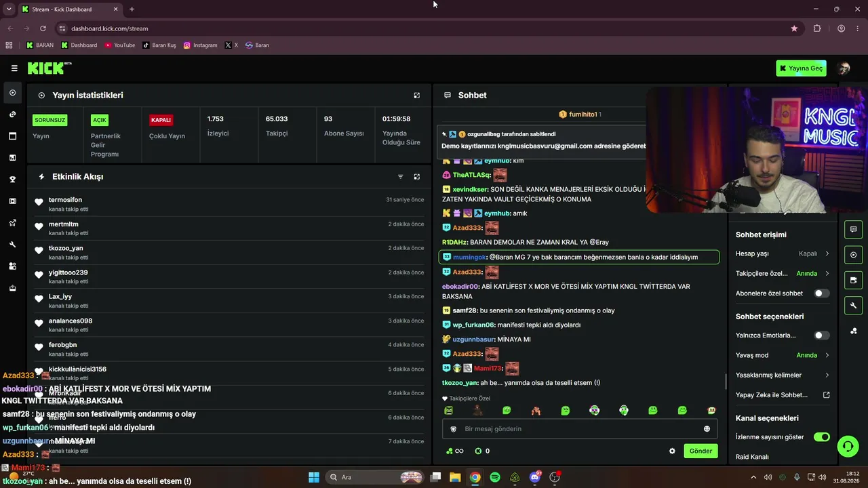Click the Yayına Geç button
Image resolution: width=868 pixels, height=488 pixels.
click(x=801, y=68)
